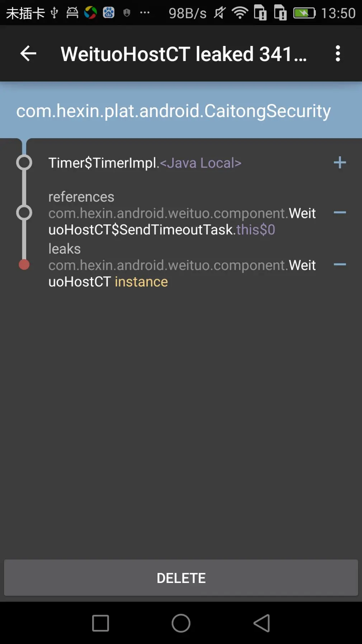Tap the com.hexin.plat.android.CaitongSecurity header
This screenshot has width=362, height=644.
coord(174,111)
